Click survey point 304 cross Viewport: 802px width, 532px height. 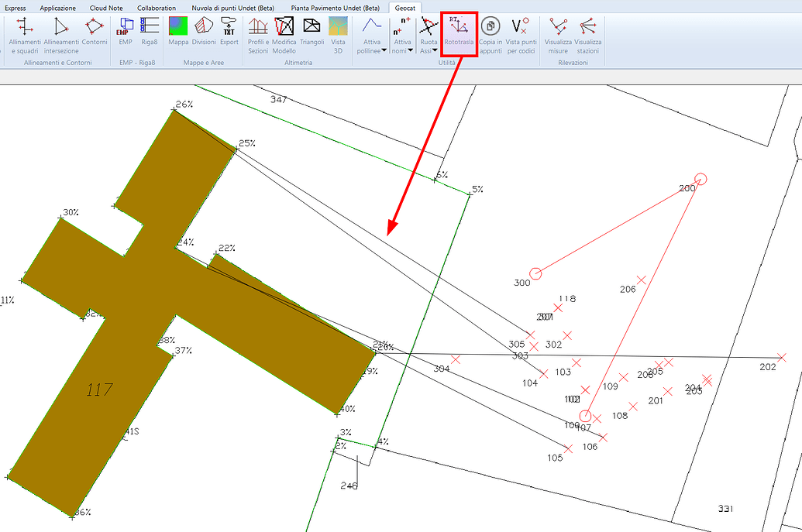(x=455, y=360)
